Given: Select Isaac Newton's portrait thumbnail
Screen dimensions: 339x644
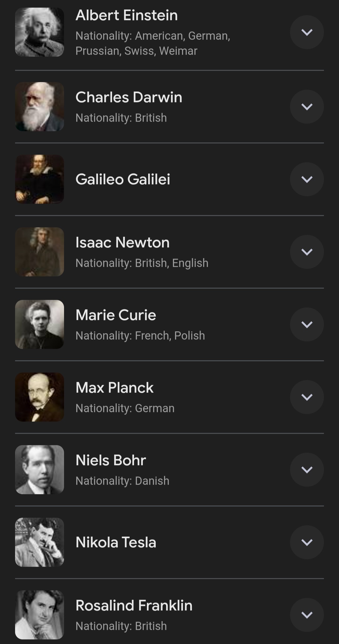Looking at the screenshot, I should (x=40, y=252).
